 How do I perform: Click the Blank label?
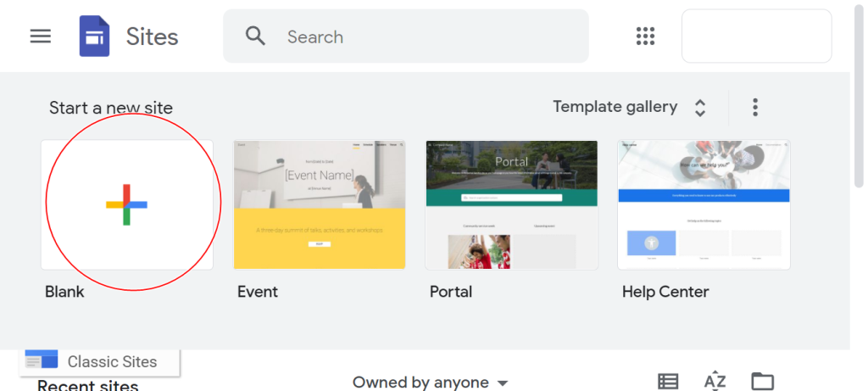tap(64, 291)
